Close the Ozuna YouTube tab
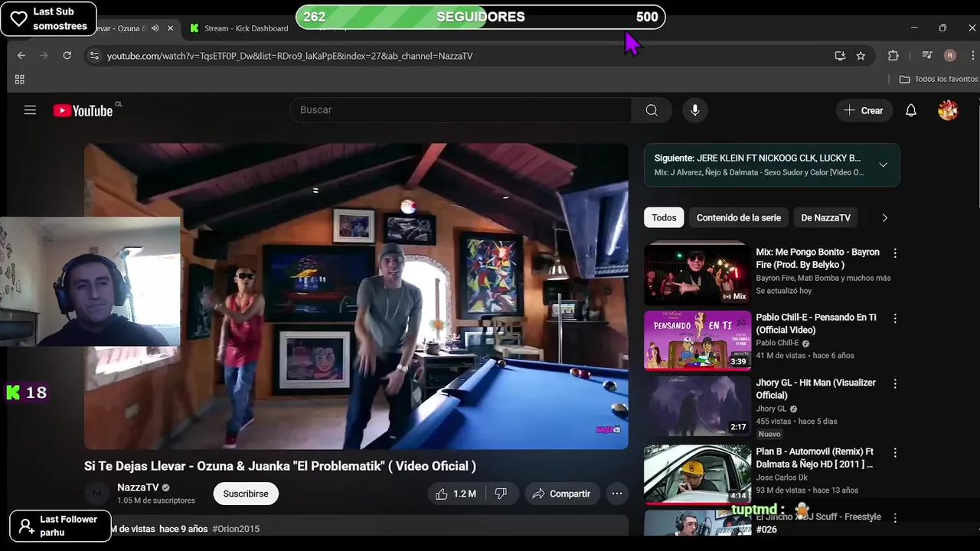 click(170, 28)
